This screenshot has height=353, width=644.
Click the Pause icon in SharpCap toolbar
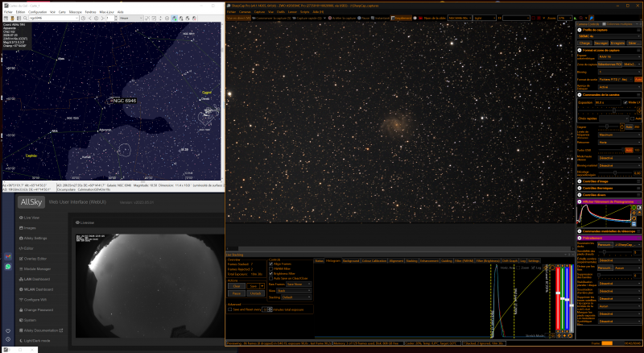[359, 18]
